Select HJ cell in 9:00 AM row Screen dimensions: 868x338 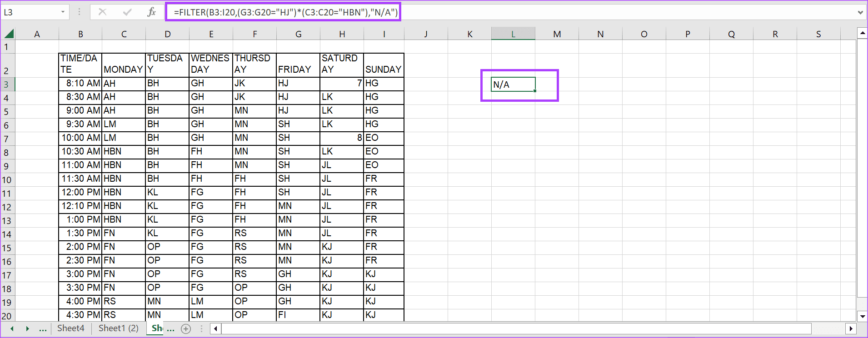pyautogui.click(x=298, y=111)
